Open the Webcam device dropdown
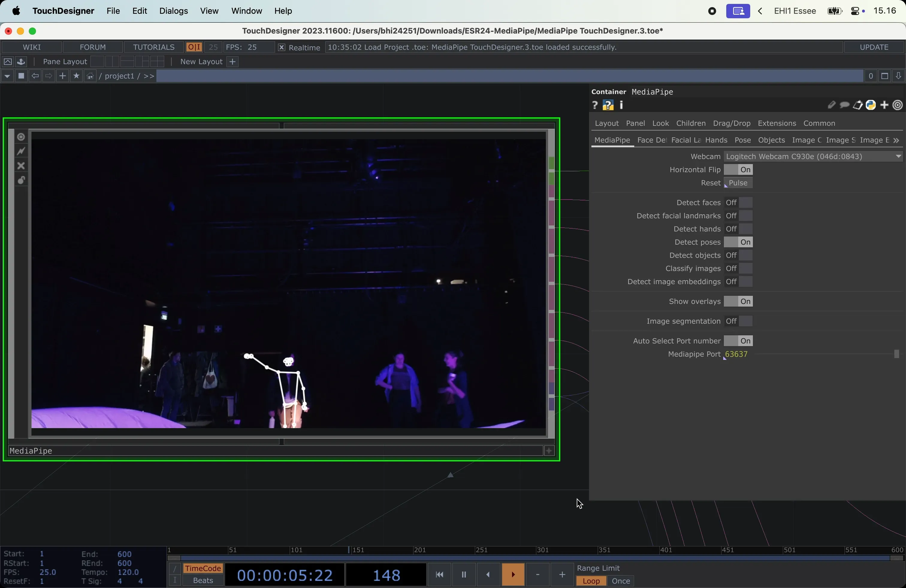The width and height of the screenshot is (906, 588). (813, 157)
